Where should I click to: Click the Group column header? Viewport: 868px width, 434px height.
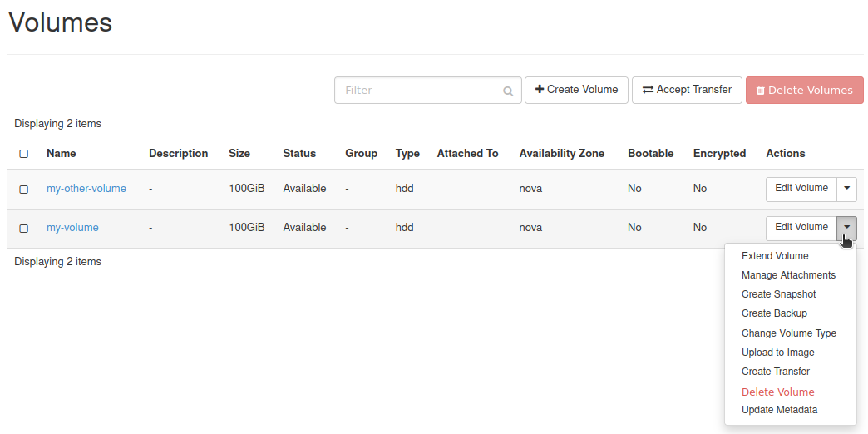point(362,153)
